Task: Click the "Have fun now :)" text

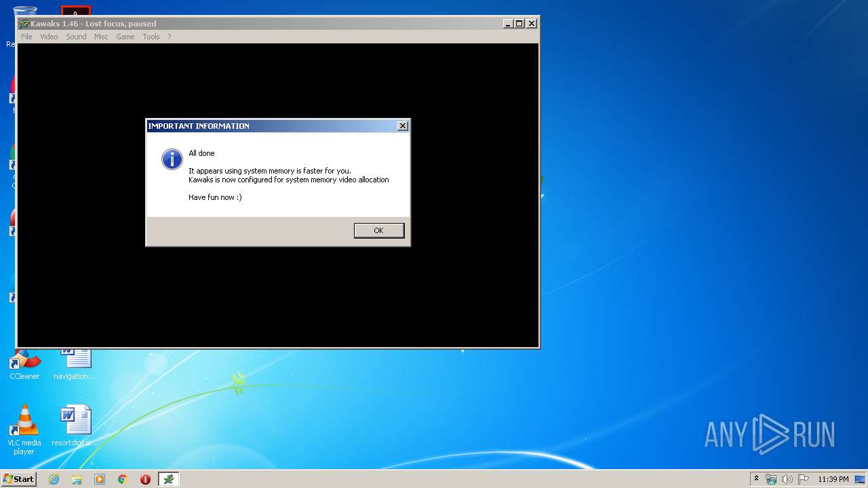Action: coord(215,197)
